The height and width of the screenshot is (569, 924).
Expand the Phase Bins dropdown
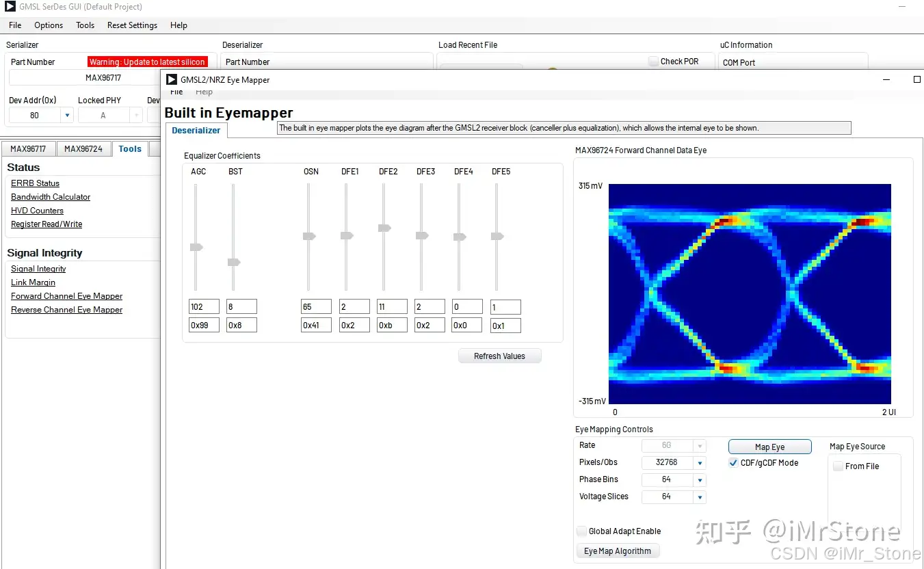tap(699, 479)
